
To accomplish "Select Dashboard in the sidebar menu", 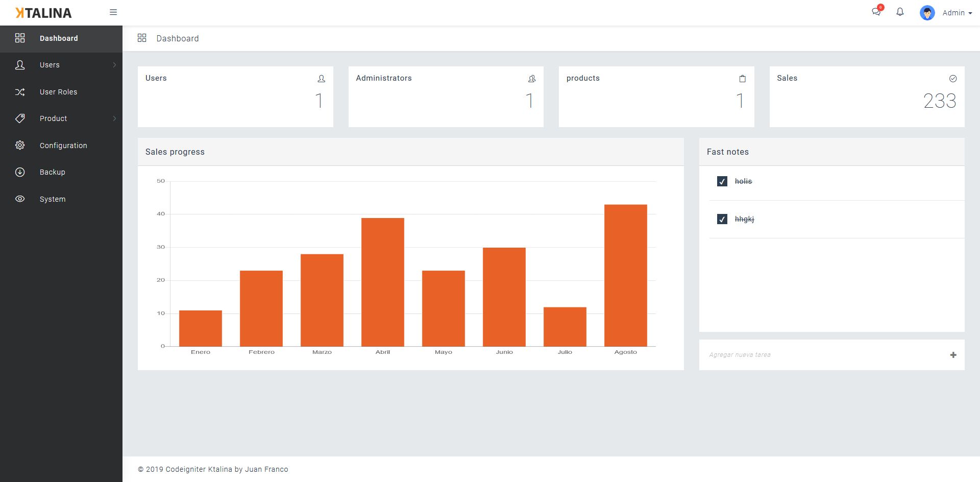I will (x=61, y=38).
